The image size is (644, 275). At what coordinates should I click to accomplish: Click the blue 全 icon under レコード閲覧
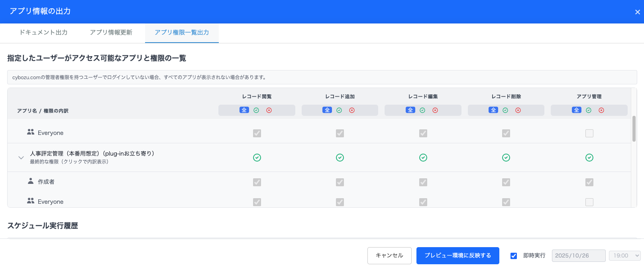[x=244, y=110]
